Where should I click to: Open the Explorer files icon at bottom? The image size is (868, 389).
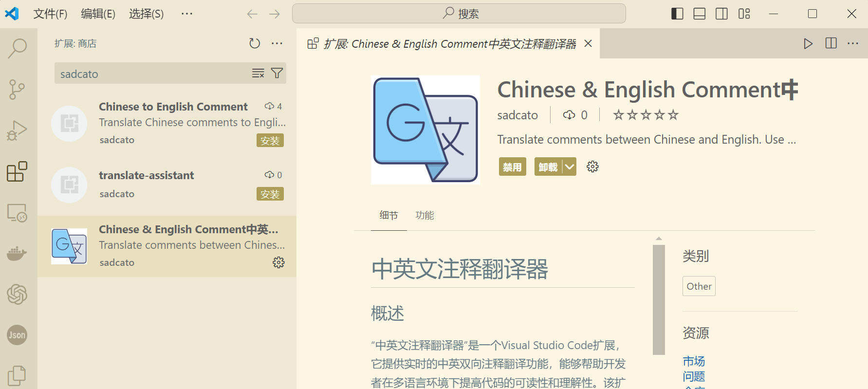pyautogui.click(x=18, y=376)
